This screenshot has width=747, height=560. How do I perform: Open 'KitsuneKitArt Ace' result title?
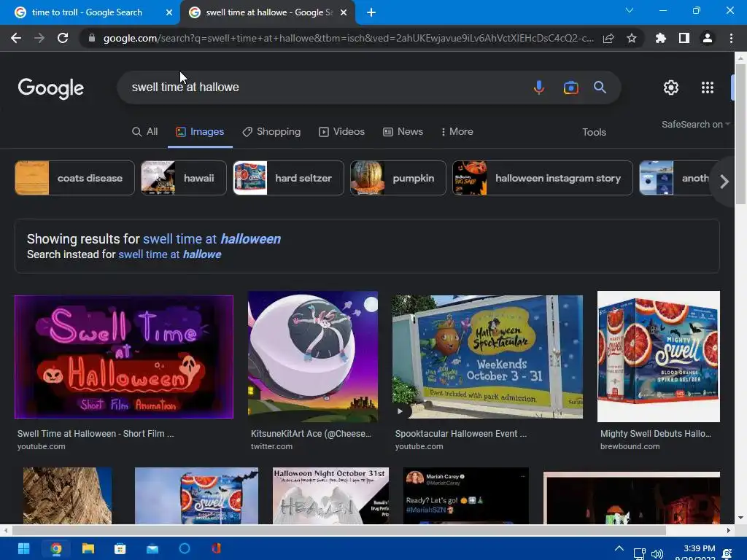[x=311, y=433]
